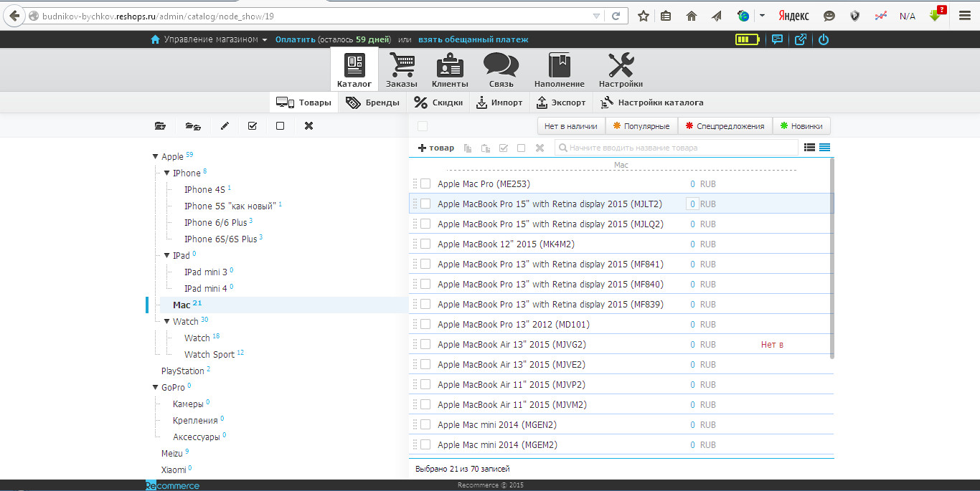Filter by Новинки
Screen dimensions: 980x491
tap(802, 126)
